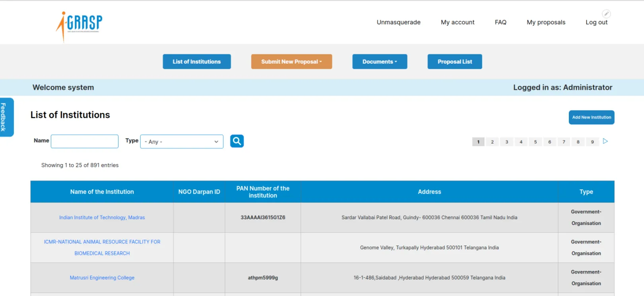
Task: Click the Type column header
Action: [586, 192]
